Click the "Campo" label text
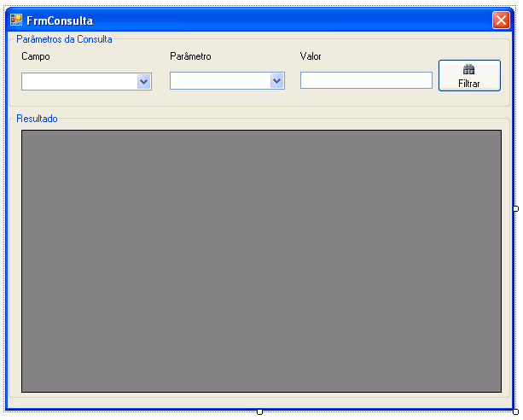 tap(36, 56)
